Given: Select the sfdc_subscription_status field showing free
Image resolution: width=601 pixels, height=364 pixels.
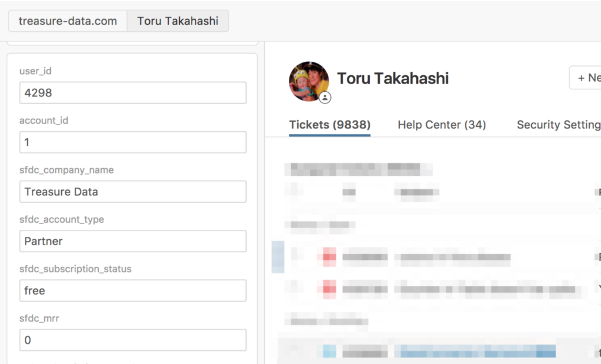Looking at the screenshot, I should click(133, 290).
